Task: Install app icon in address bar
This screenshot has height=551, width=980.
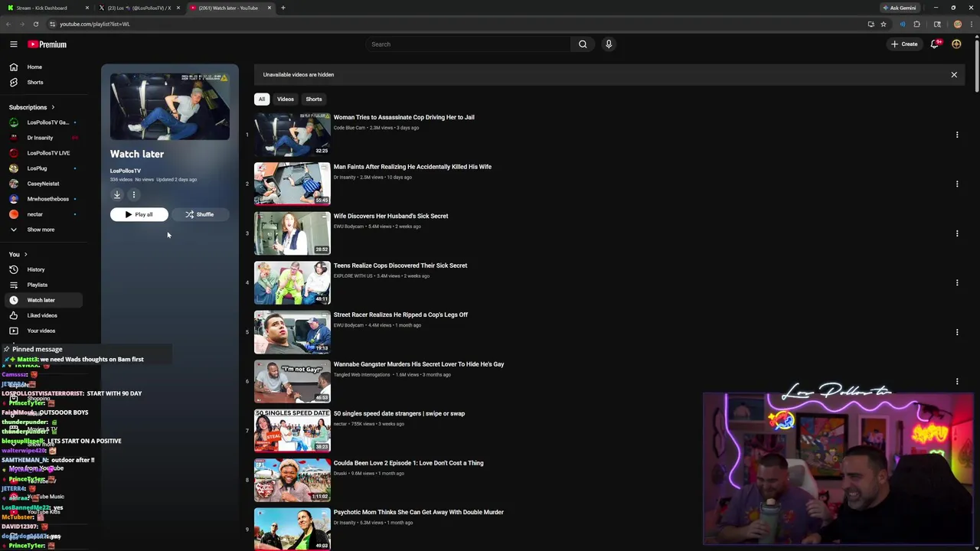Action: tap(871, 24)
